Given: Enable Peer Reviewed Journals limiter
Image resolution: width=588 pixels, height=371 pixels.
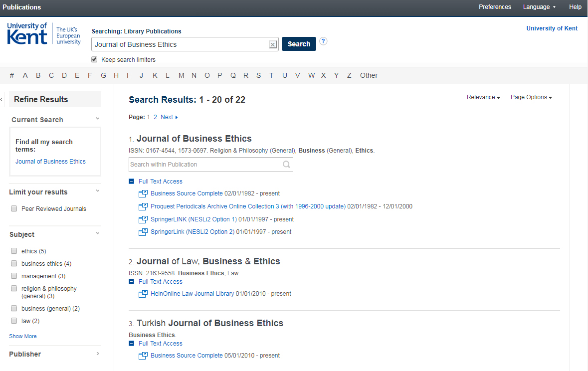Looking at the screenshot, I should pos(14,209).
